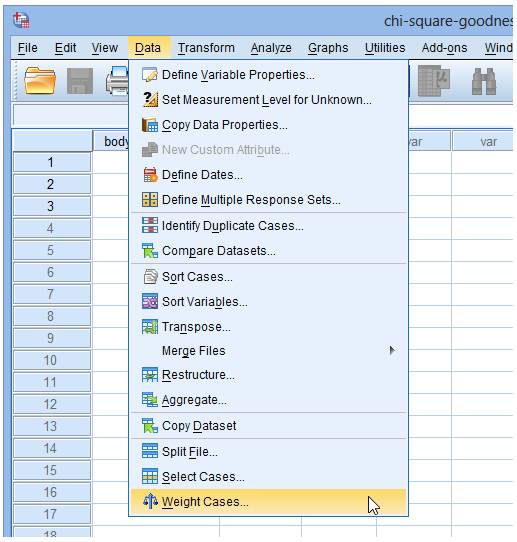
Task: Click the Select Cases icon
Action: [150, 476]
